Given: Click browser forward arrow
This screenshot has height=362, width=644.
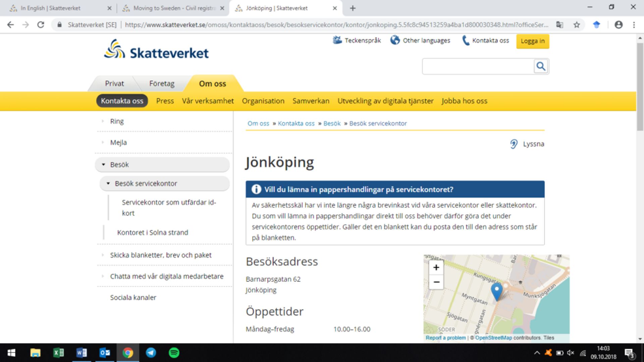Looking at the screenshot, I should click(25, 24).
